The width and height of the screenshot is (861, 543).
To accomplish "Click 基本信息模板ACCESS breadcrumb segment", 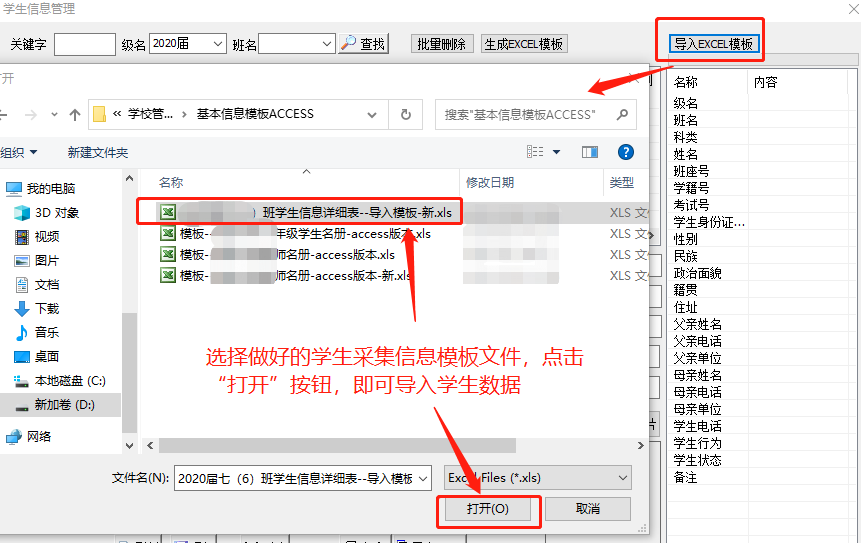I will (255, 114).
